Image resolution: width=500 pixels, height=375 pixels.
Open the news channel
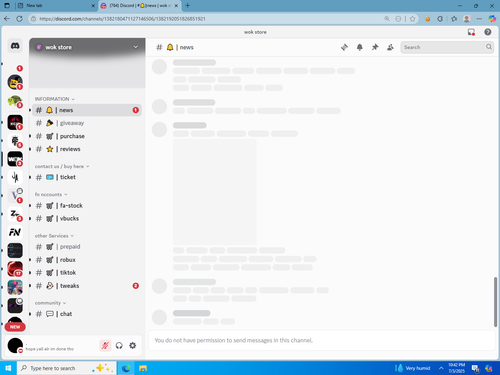pos(87,110)
